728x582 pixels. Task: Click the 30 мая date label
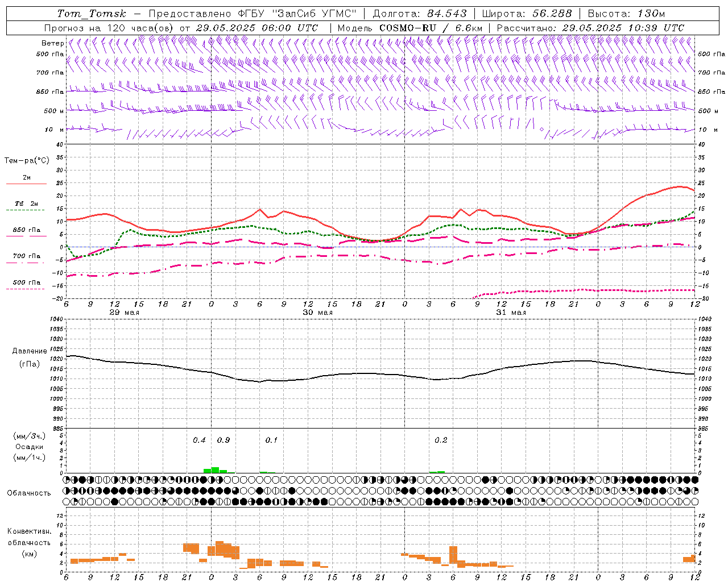[x=317, y=313]
